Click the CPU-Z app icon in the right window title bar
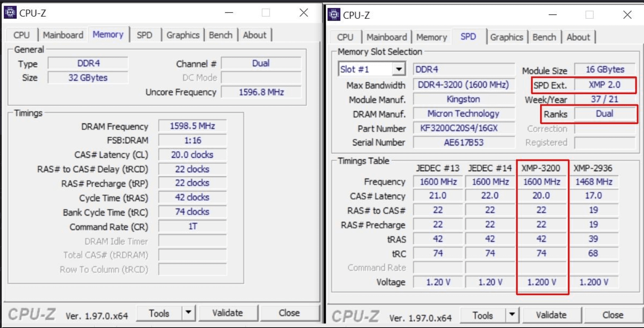 tap(334, 15)
